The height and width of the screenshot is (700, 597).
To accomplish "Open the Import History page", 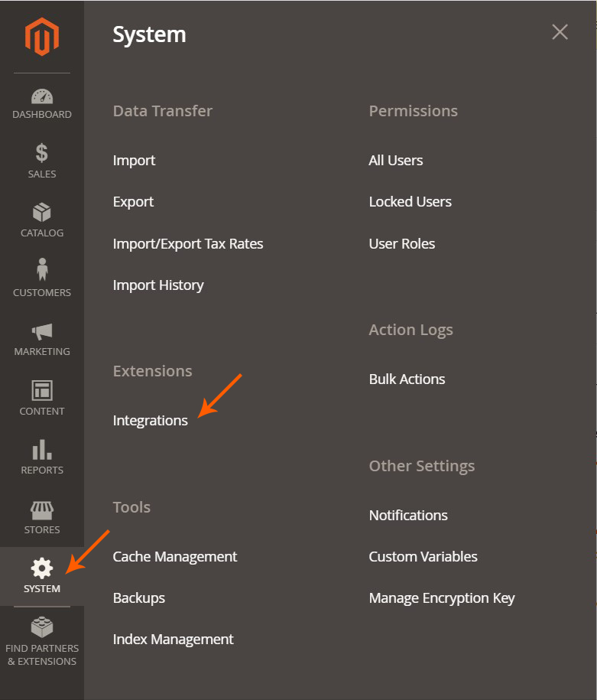I will 157,285.
